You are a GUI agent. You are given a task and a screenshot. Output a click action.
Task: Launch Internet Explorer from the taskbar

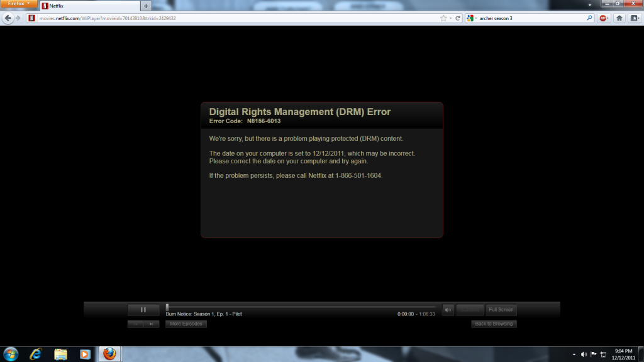(36, 354)
